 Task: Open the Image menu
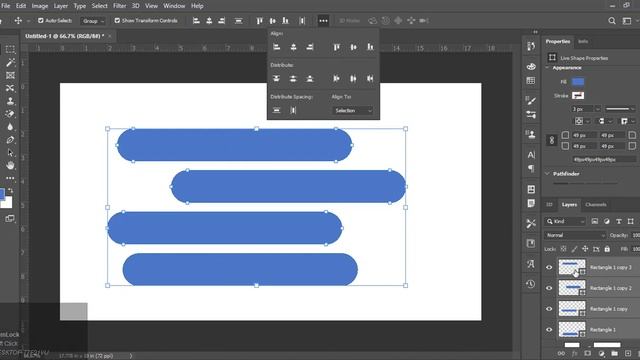click(40, 6)
